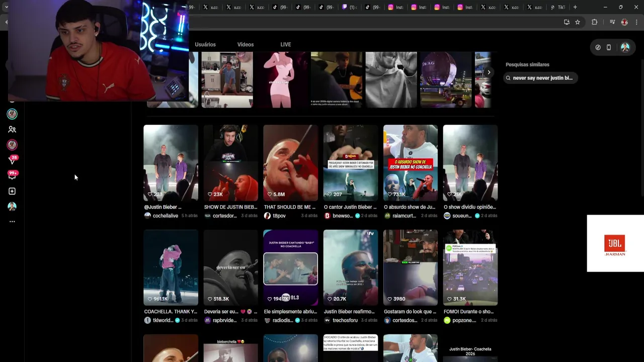Open 'Justin Bieber reafirmo...' video thumbnail
The height and width of the screenshot is (362, 644).
350,267
